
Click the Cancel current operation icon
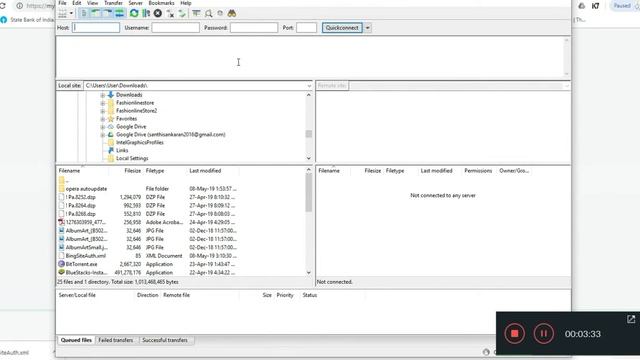pyautogui.click(x=158, y=13)
